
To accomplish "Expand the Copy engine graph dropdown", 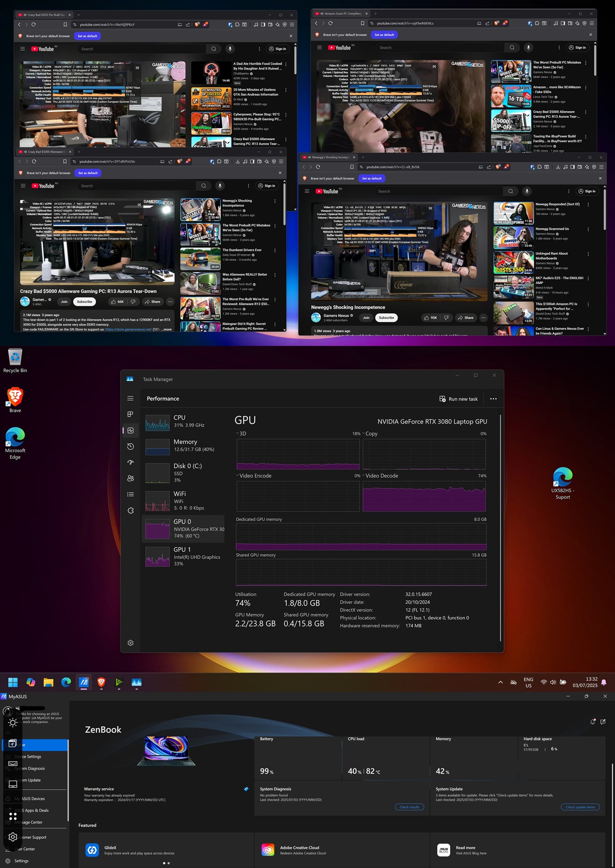I will coord(364,433).
